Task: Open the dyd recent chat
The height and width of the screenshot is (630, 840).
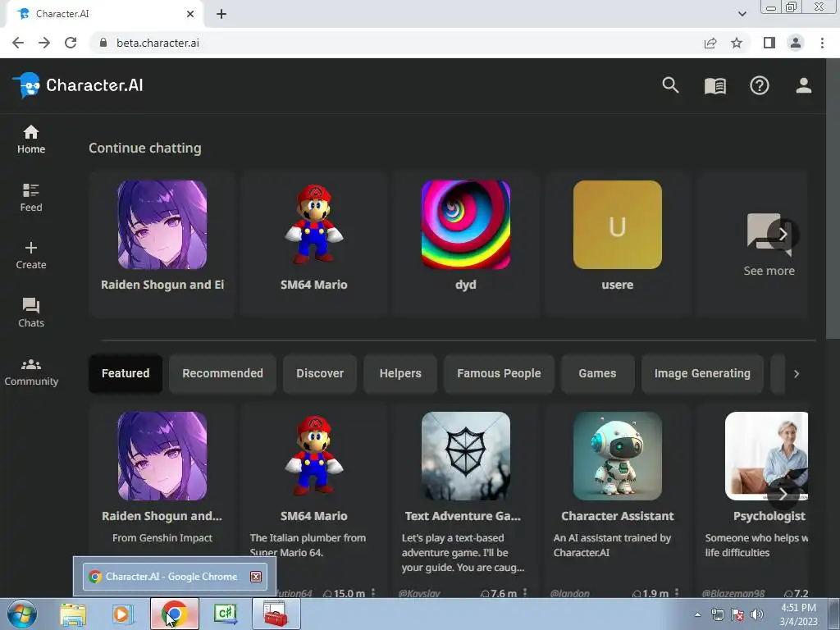Action: [466, 244]
